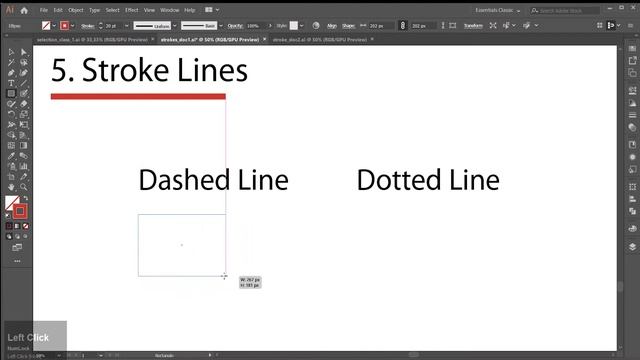Open the Effect menu
The height and width of the screenshot is (360, 640).
[131, 10]
